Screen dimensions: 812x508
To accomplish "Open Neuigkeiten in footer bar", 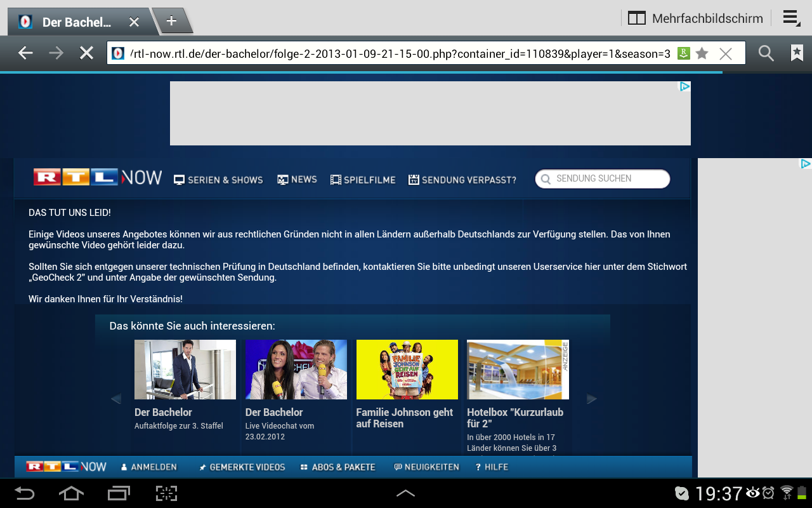I will pyautogui.click(x=427, y=467).
